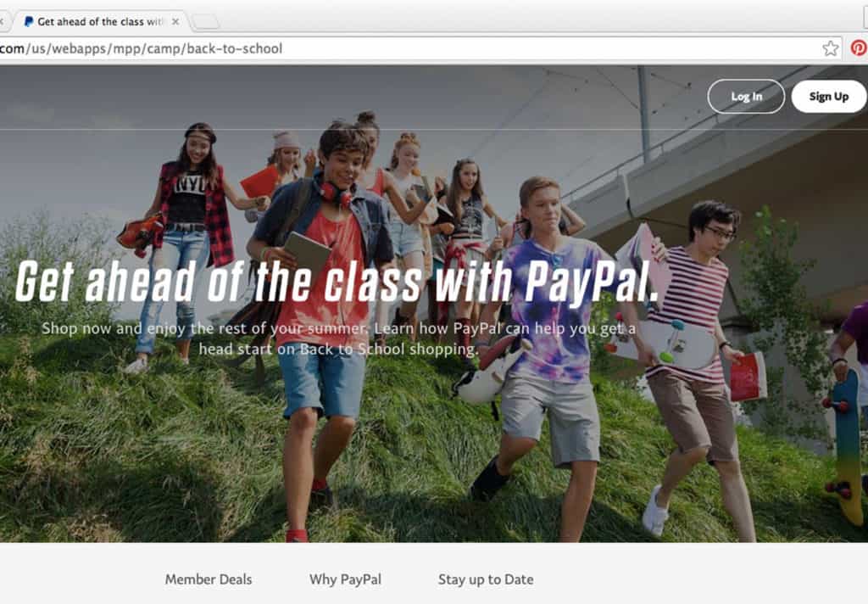Open the Pinterest extension icon

pyautogui.click(x=860, y=48)
